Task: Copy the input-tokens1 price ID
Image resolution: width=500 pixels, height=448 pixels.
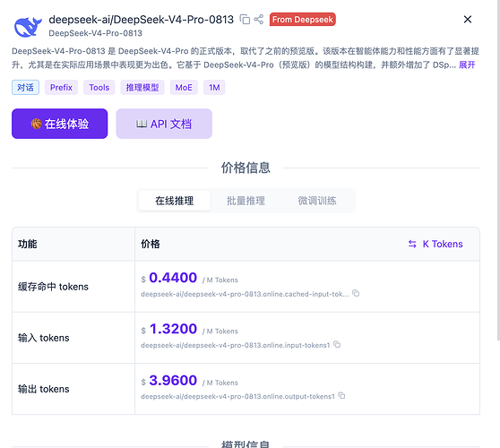Action: pos(337,344)
